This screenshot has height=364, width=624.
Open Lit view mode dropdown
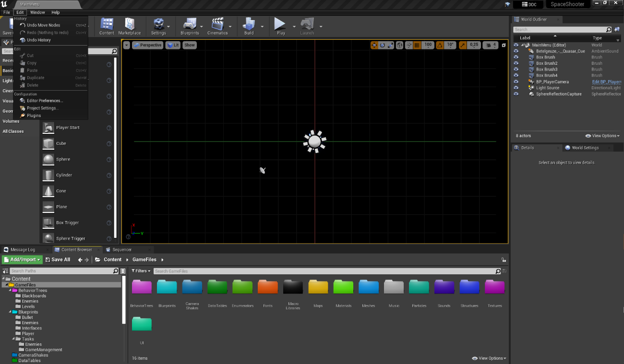tap(173, 45)
